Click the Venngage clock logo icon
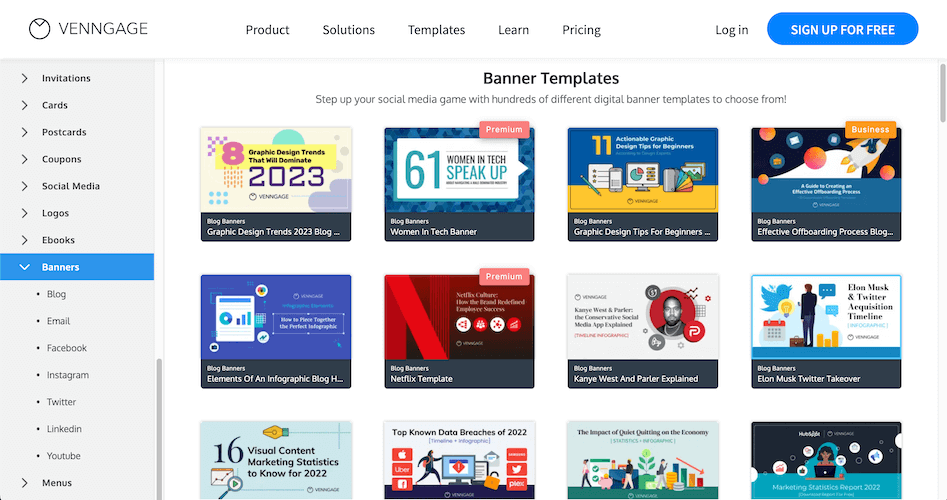Screen dimensions: 947x500 (x=40, y=29)
